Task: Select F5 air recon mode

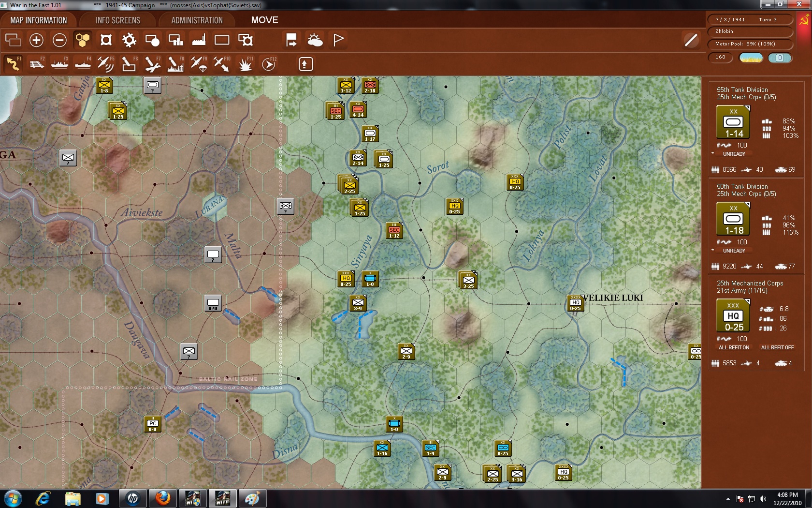Action: pyautogui.click(x=106, y=64)
